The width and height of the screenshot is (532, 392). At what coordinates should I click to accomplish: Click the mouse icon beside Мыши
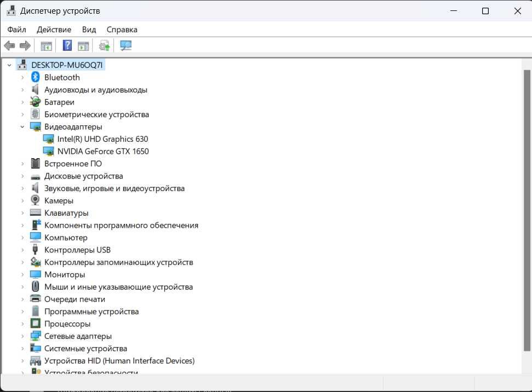click(x=35, y=286)
